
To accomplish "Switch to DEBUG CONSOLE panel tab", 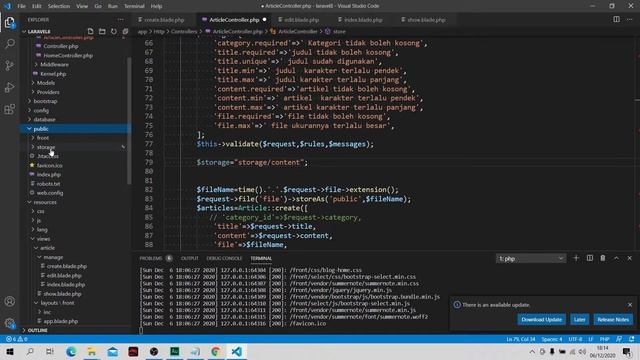I will [x=224, y=258].
